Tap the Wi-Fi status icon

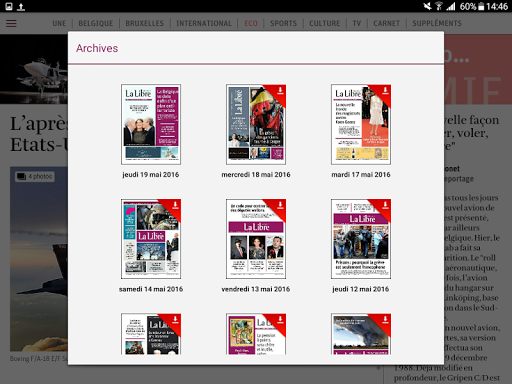(439, 6)
